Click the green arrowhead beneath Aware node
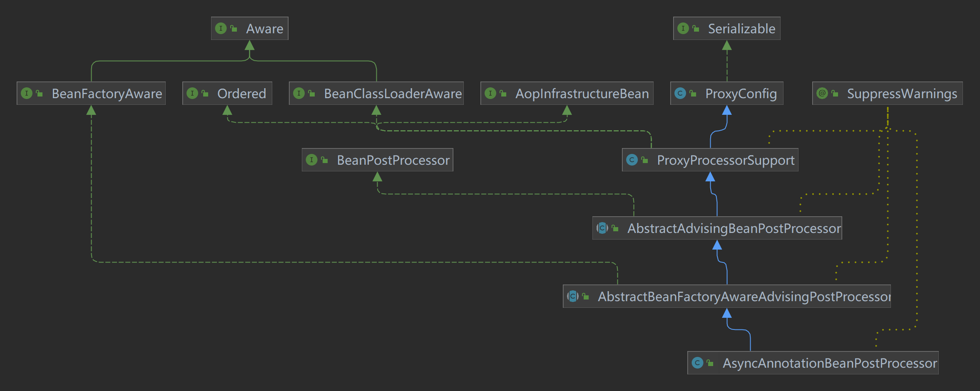 (249, 45)
